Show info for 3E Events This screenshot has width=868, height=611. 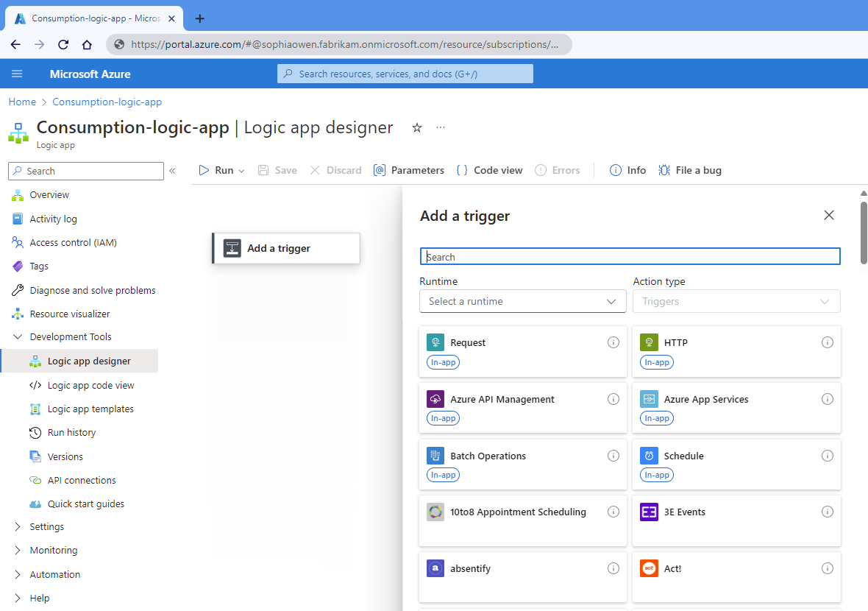coord(827,512)
